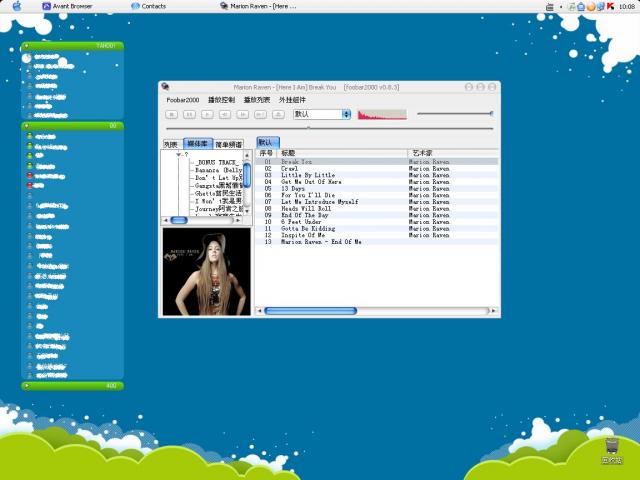Expand the collapsed contact group at bottom of Contacts
This screenshot has width=640, height=480.
pos(73,386)
